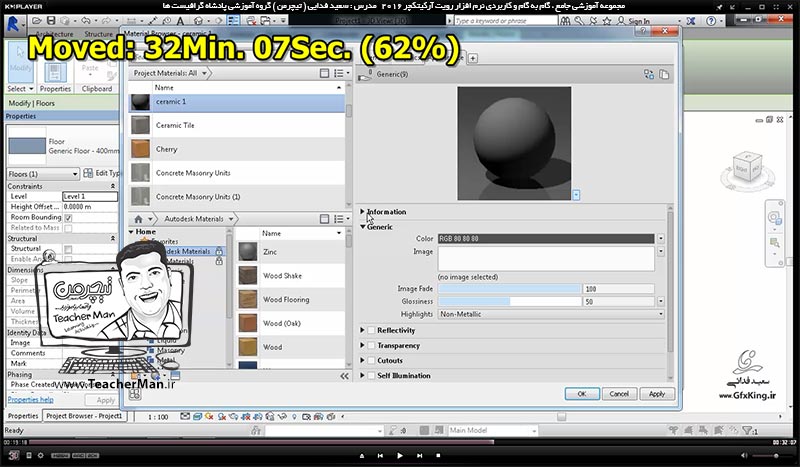The width and height of the screenshot is (800, 467).
Task: Click the Favorites star icon in search bar
Action: point(607,21)
